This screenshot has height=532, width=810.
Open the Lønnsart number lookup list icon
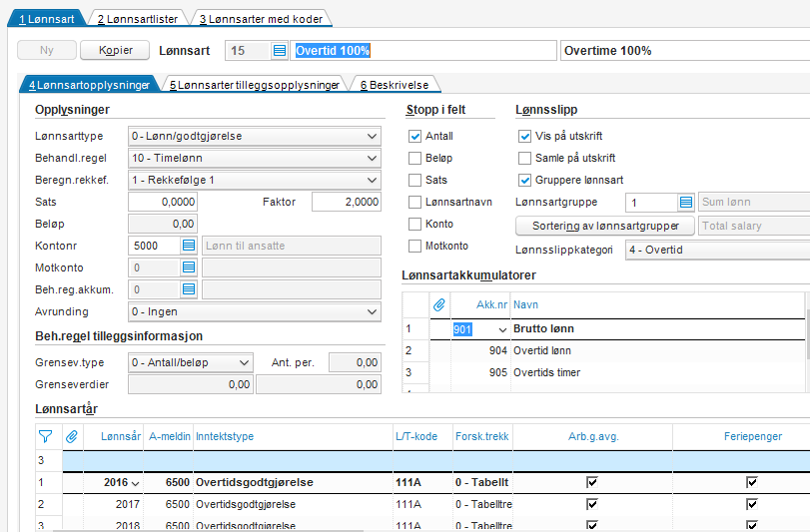tap(280, 51)
